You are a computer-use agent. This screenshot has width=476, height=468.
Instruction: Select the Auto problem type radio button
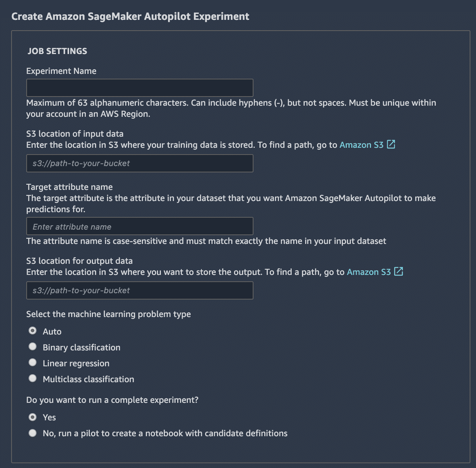(33, 331)
